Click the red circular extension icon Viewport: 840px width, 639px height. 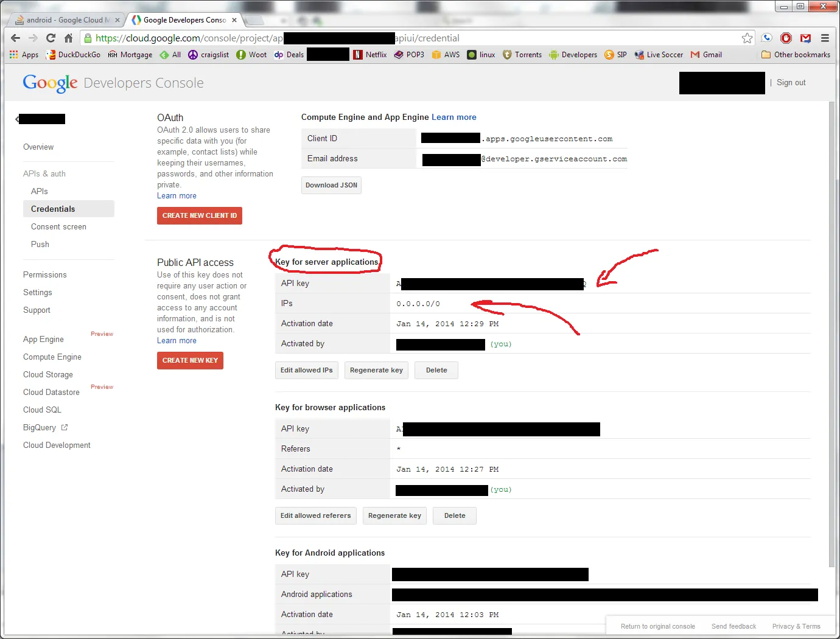click(786, 38)
